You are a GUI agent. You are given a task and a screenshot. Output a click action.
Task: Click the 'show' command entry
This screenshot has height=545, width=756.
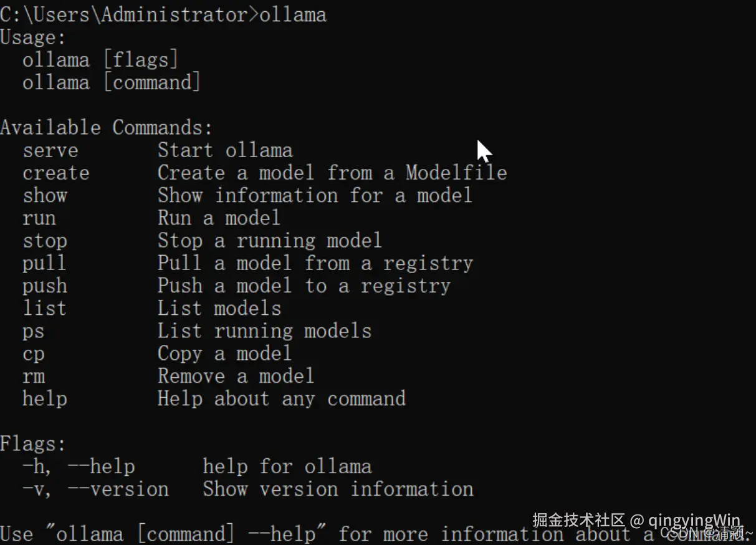[45, 195]
